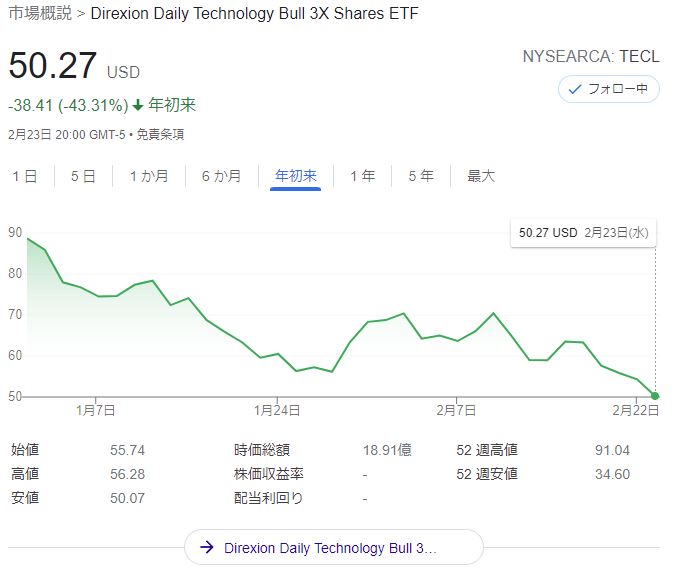Click the -38.41 (-43.31%) change text
The image size is (678, 572).
[x=68, y=105]
